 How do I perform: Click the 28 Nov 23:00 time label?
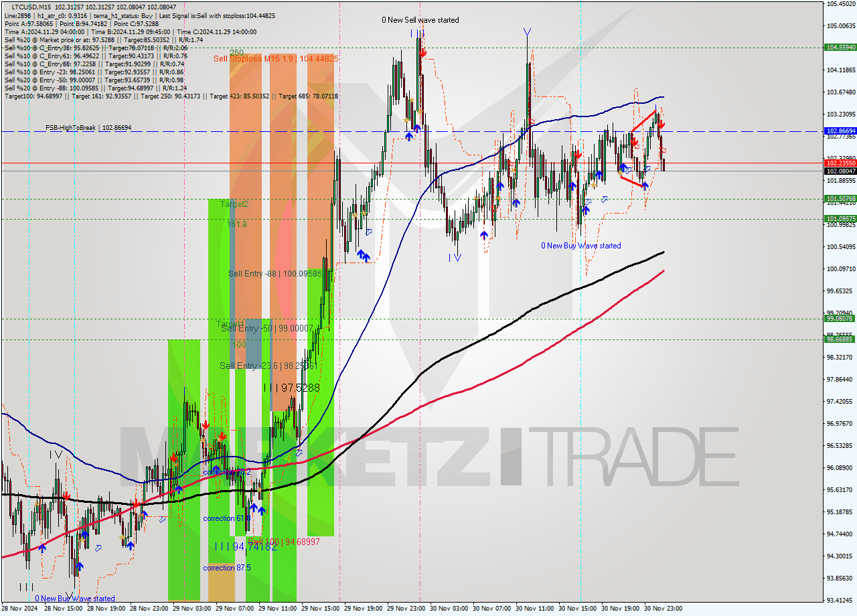(149, 609)
